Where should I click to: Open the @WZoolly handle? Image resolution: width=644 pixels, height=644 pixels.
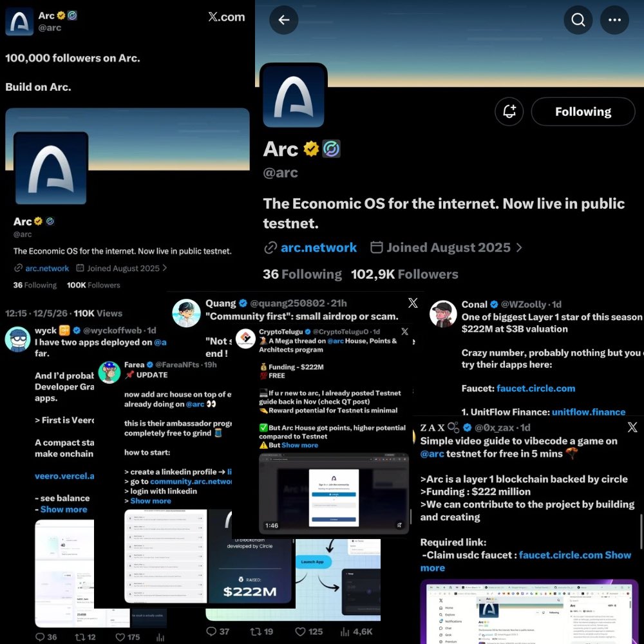tap(523, 305)
